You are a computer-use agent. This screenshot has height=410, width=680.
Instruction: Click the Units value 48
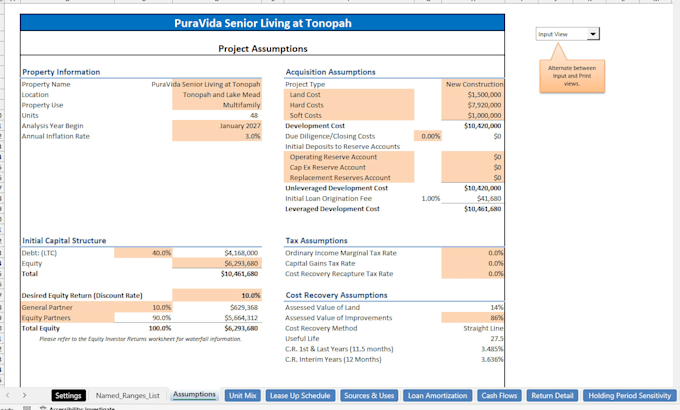[x=254, y=115]
